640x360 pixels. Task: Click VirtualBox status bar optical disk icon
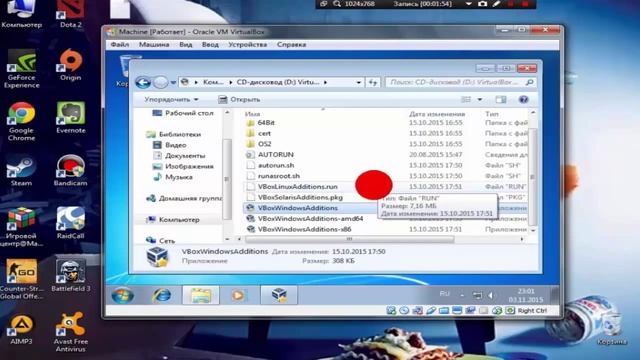coord(404,311)
